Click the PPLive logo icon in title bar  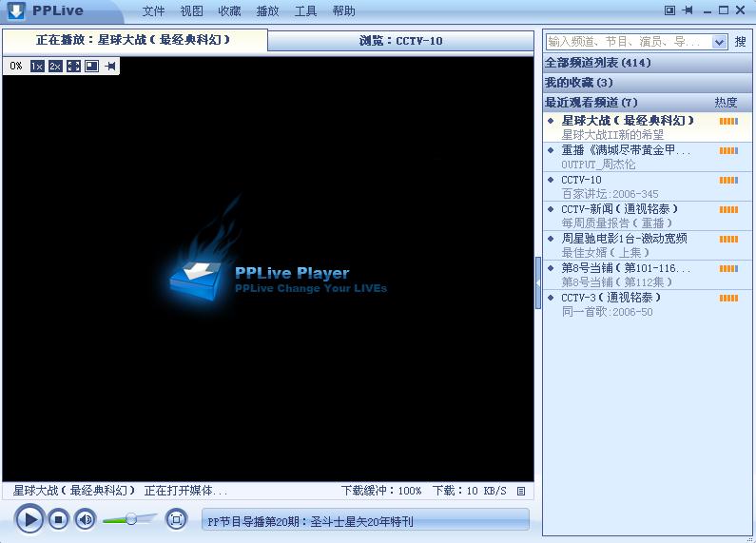16,10
